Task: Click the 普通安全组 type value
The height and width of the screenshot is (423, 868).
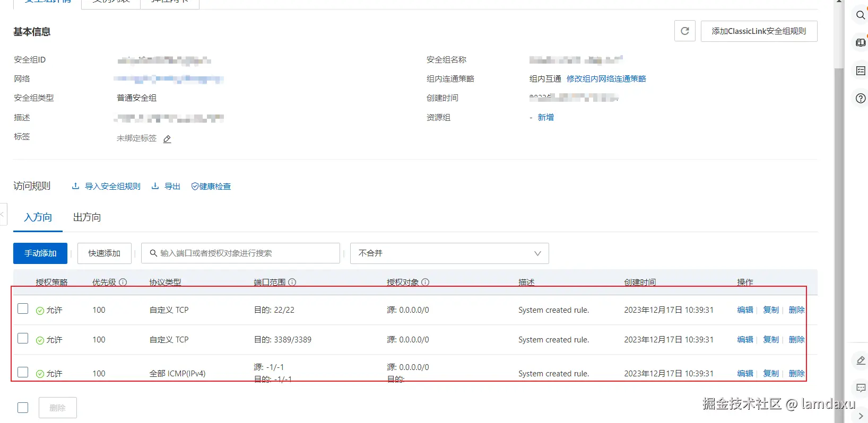Action: tap(136, 98)
